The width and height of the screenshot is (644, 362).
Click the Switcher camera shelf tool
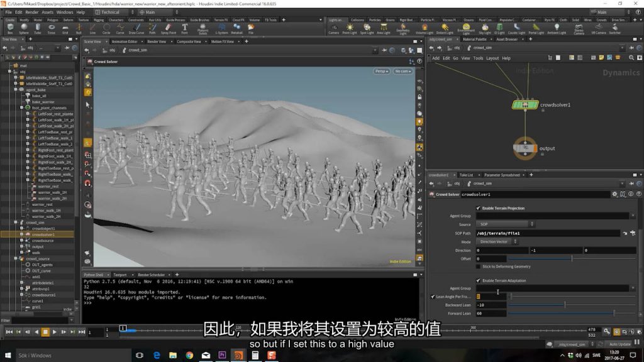click(614, 29)
